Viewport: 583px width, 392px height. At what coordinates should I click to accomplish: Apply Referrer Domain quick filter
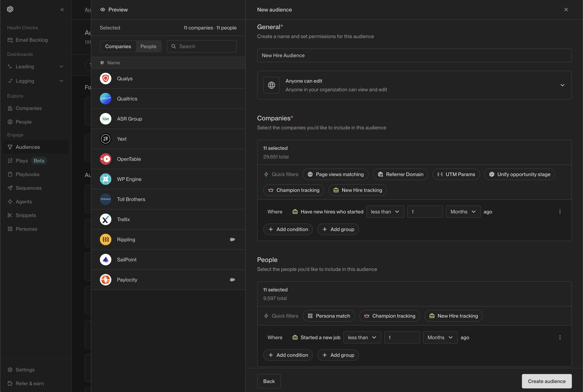[x=401, y=174]
